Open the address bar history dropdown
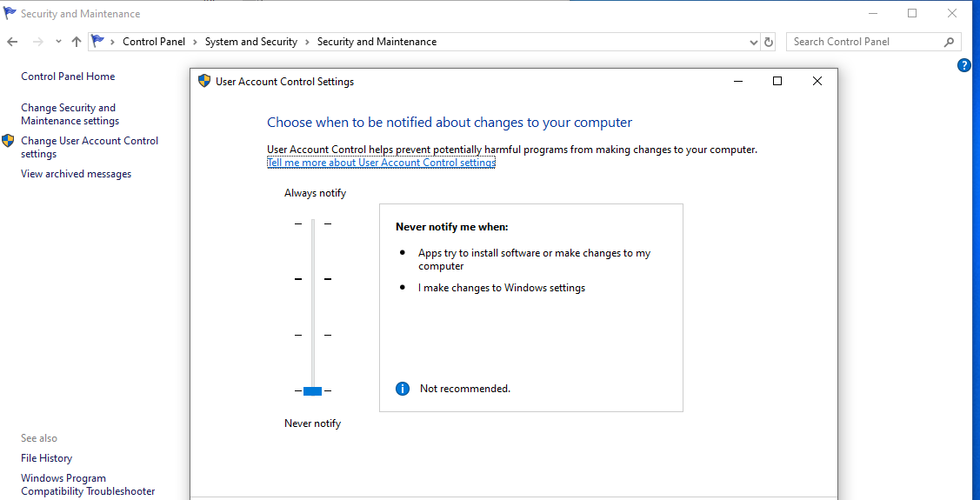980x500 pixels. [x=754, y=43]
